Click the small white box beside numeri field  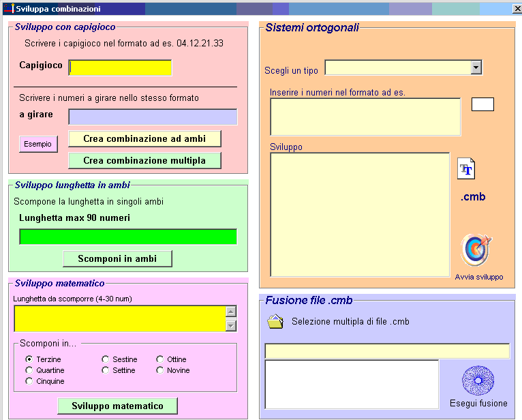click(482, 104)
